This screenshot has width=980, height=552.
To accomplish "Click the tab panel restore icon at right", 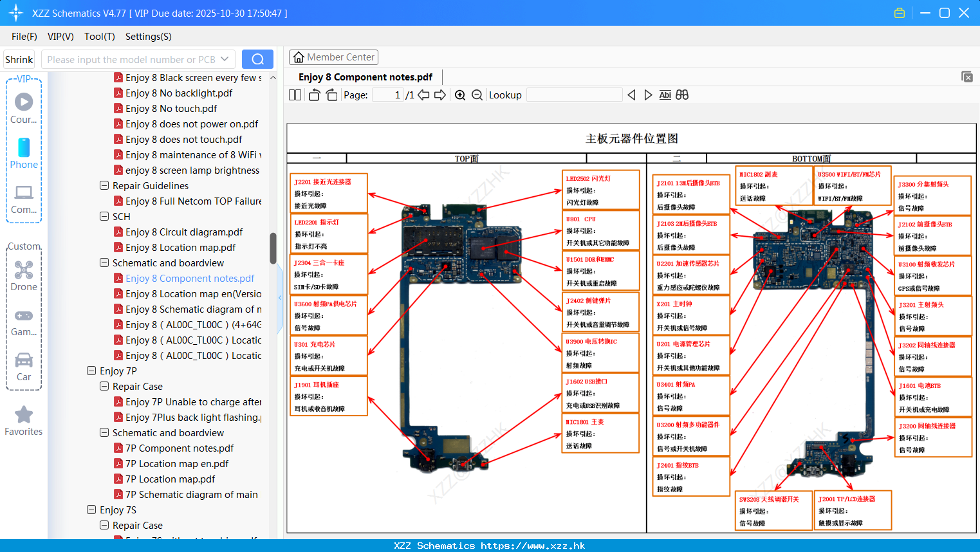I will click(967, 77).
